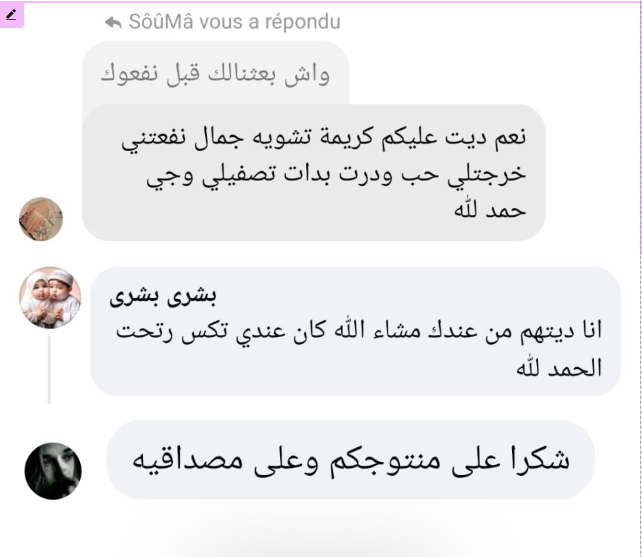Click the name "SôûMâ" in the reply header

[161, 22]
